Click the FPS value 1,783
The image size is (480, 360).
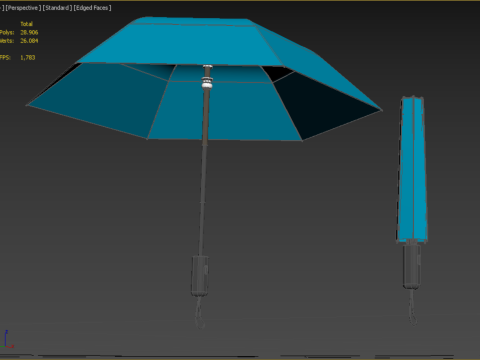28,58
